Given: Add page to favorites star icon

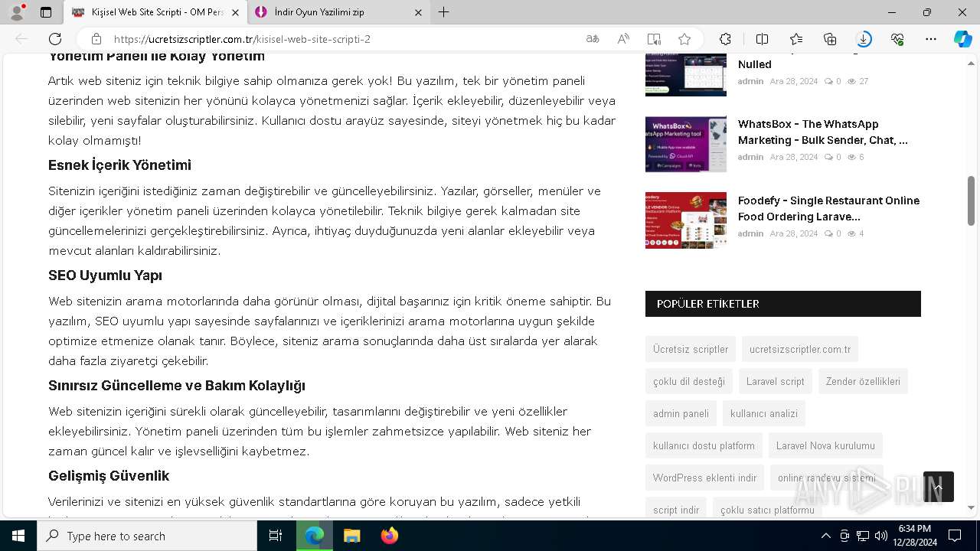Looking at the screenshot, I should coord(684,39).
